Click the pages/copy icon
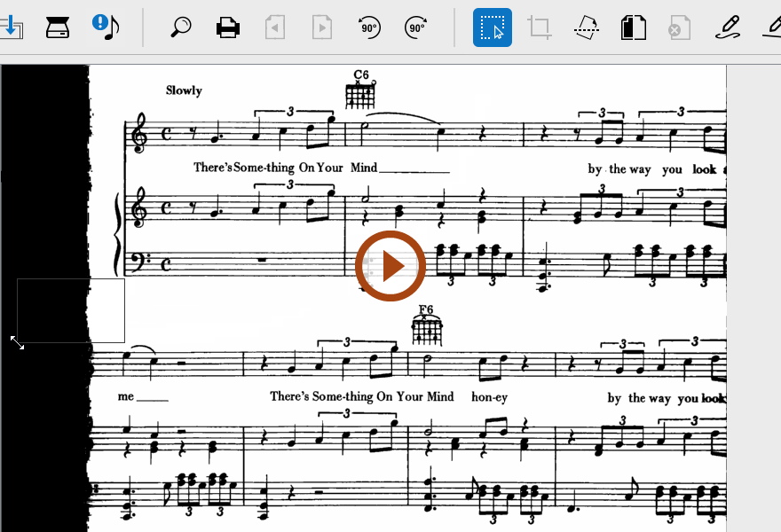This screenshot has width=781, height=532. 633,27
